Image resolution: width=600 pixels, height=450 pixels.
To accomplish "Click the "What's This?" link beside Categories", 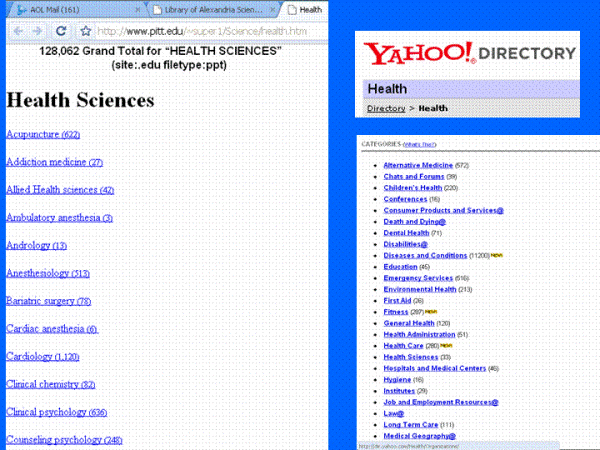I will (x=419, y=145).
